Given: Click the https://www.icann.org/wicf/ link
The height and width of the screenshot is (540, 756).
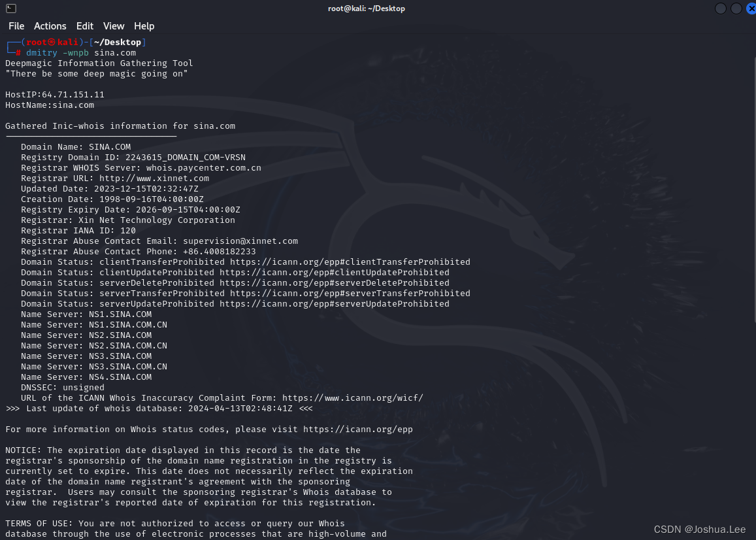Looking at the screenshot, I should click(353, 398).
